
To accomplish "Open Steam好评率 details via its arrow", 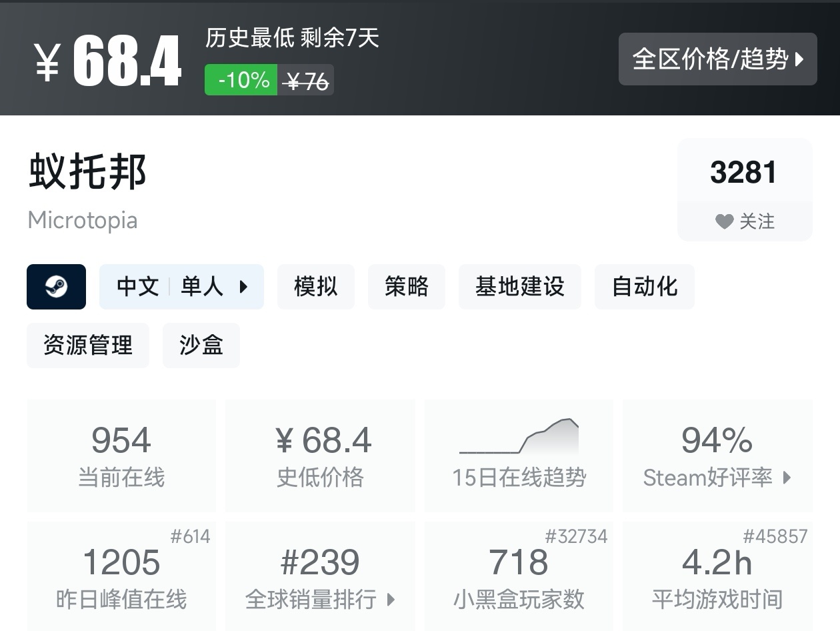I will [785, 478].
